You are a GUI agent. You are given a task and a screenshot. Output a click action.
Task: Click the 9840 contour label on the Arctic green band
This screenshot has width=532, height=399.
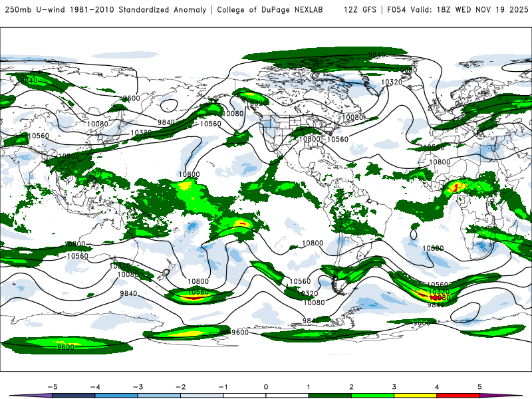(x=376, y=55)
